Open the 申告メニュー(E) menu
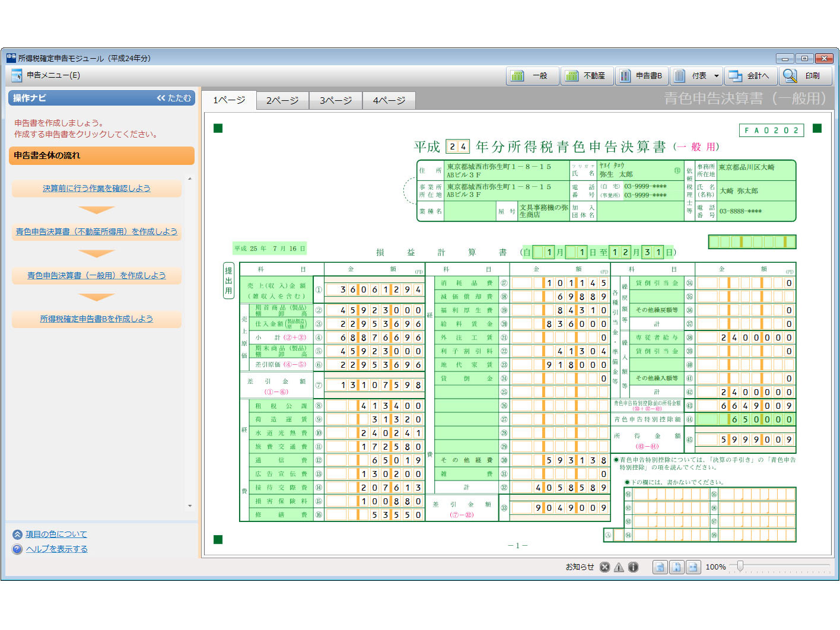 pos(53,75)
